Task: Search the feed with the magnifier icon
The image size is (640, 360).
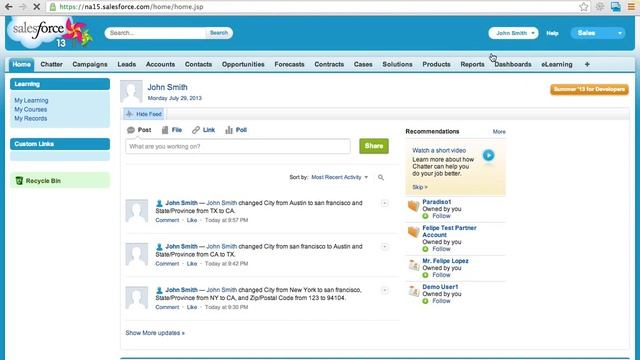Action: (x=381, y=177)
